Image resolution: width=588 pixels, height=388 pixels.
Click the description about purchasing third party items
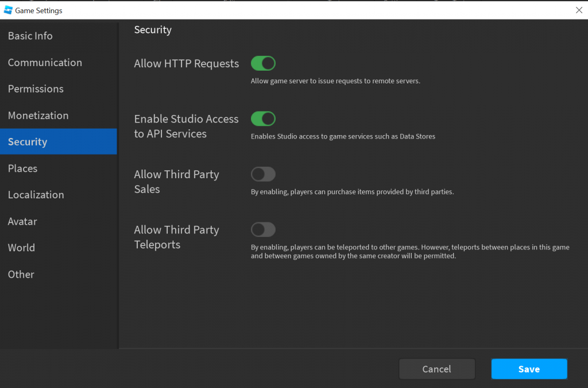pyautogui.click(x=353, y=192)
